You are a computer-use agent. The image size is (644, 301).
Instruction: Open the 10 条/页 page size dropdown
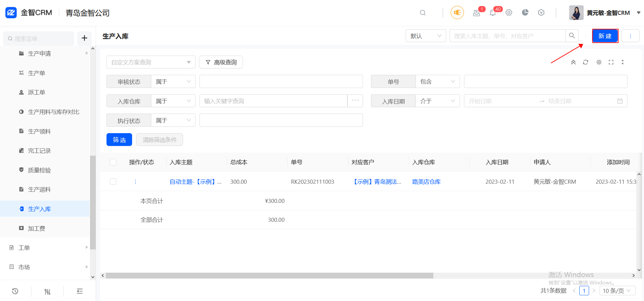tap(617, 291)
